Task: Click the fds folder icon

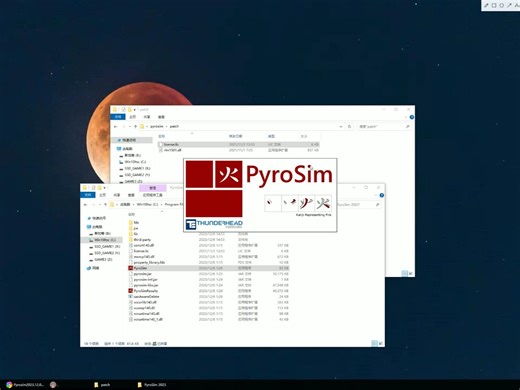Action: 131,222
